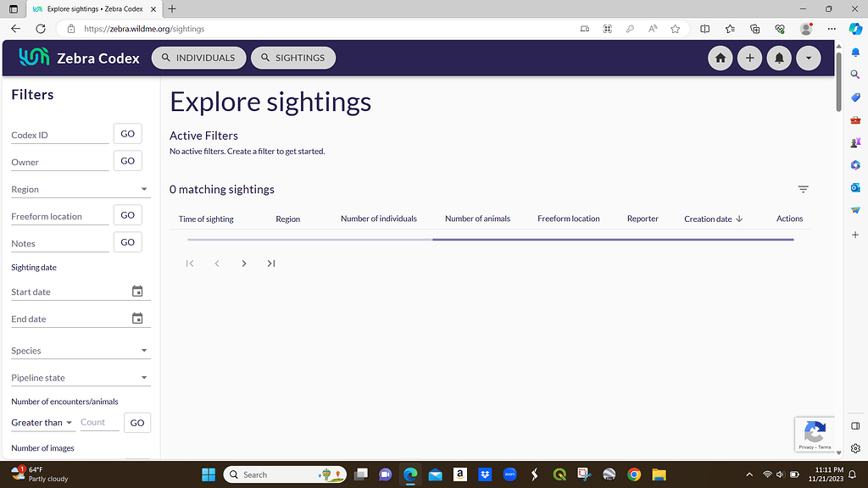Open browser profile avatar

point(807,29)
